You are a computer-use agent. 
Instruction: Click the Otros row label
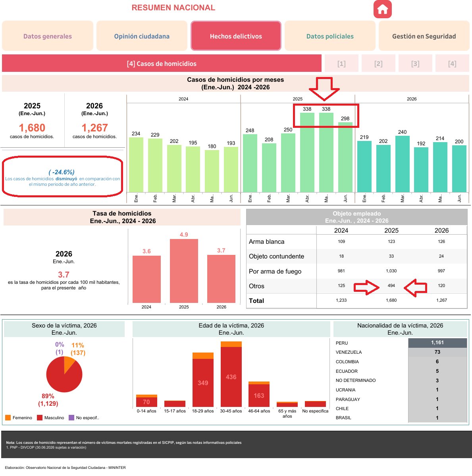(256, 286)
